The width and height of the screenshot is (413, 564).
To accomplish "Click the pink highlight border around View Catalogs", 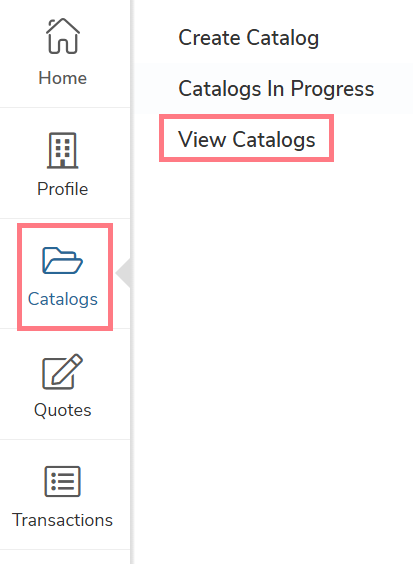I will click(246, 117).
